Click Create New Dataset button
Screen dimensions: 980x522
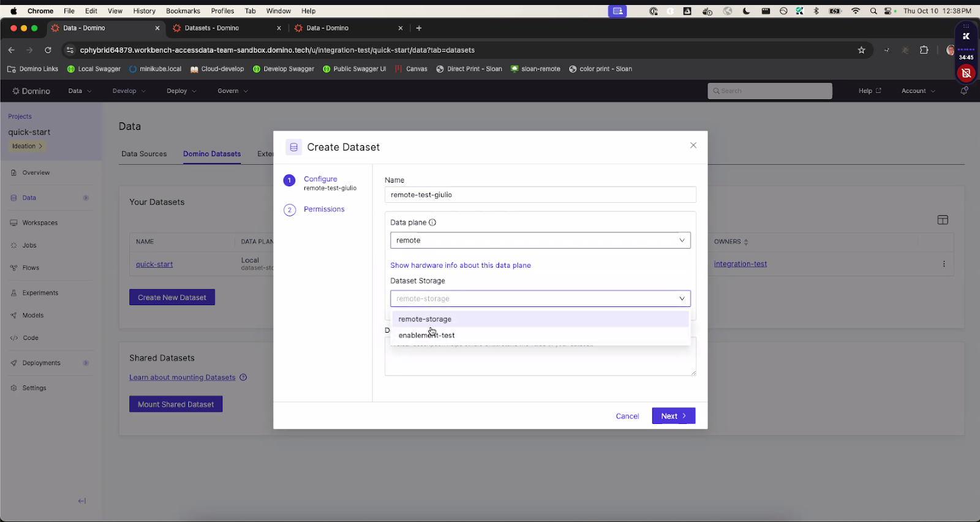(x=172, y=297)
